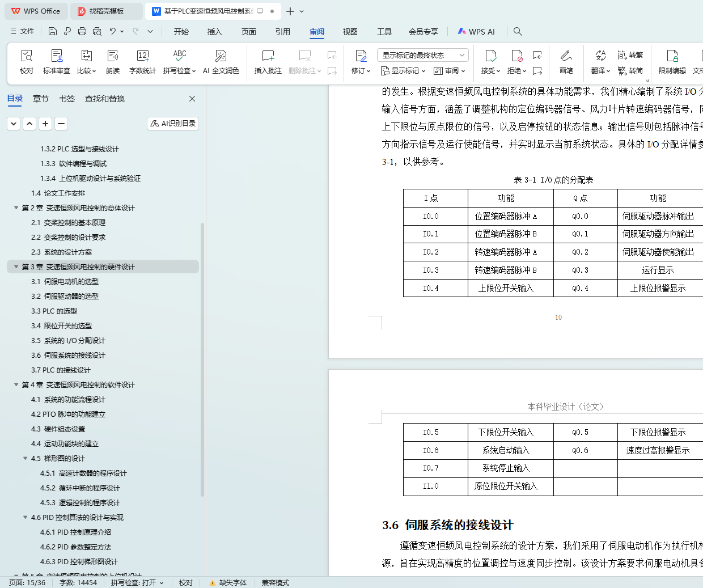The width and height of the screenshot is (703, 588).
Task: Collapse 第 4 章 outline node
Action: pos(16,385)
